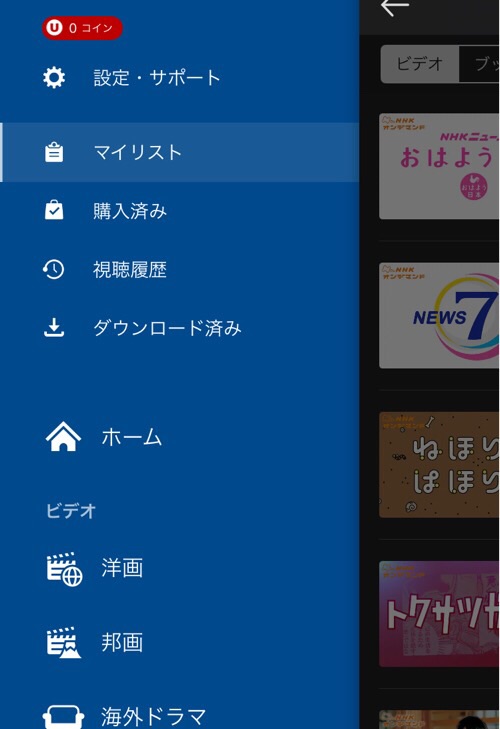This screenshot has height=729, width=500.
Task: Click the 海外ドラマ sofa icon
Action: (x=64, y=717)
